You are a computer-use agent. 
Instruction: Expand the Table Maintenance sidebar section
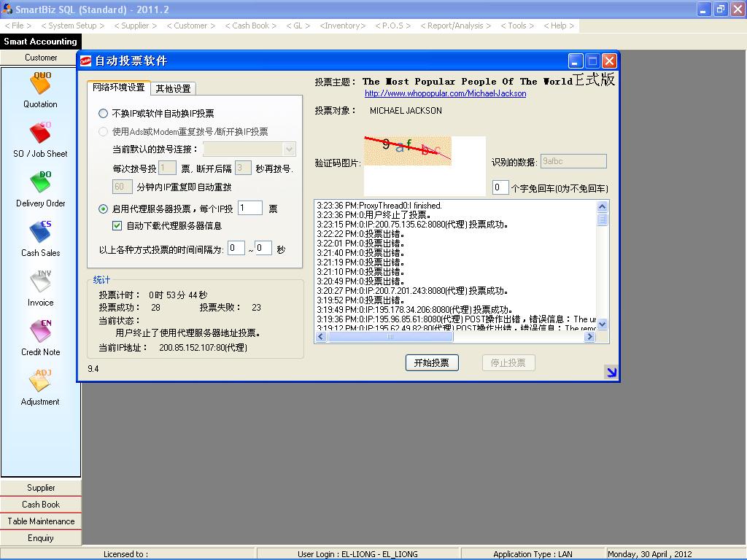click(x=41, y=521)
